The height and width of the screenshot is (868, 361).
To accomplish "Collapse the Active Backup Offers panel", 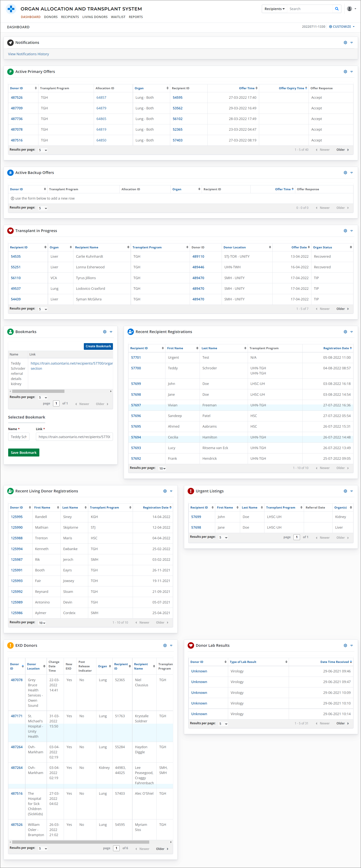I will 351,173.
